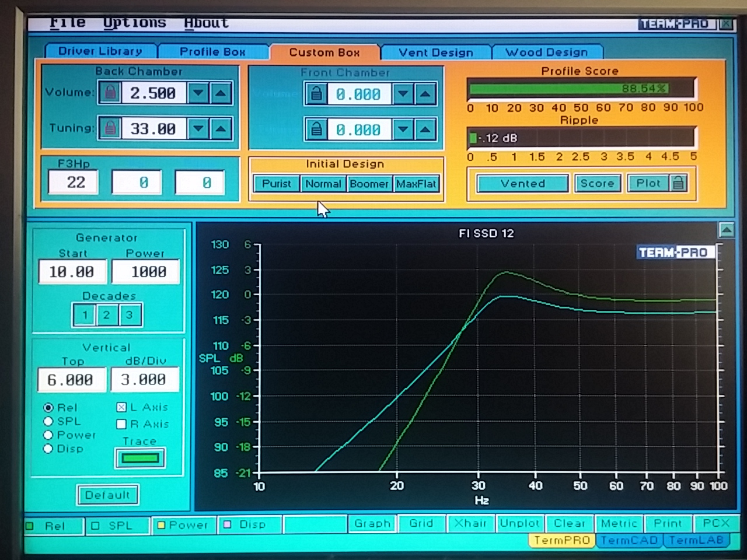Open the About menu
This screenshot has width=747, height=560.
[207, 23]
